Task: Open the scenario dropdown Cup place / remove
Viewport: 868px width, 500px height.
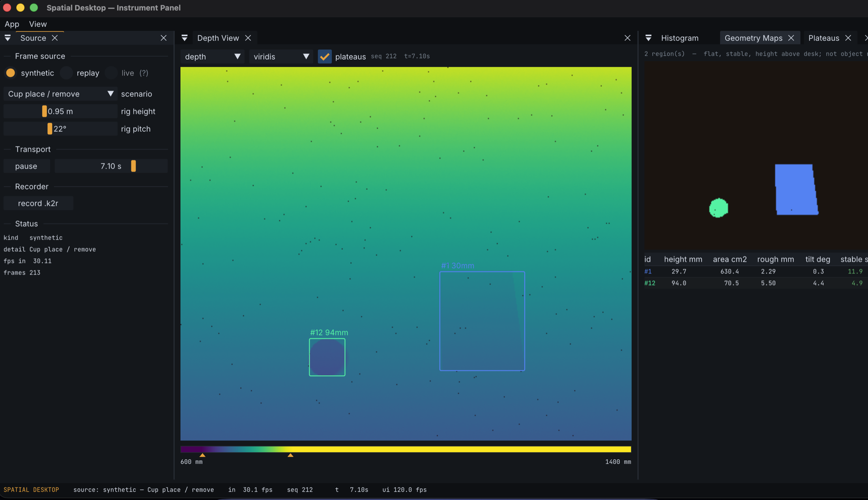Action: coord(60,94)
